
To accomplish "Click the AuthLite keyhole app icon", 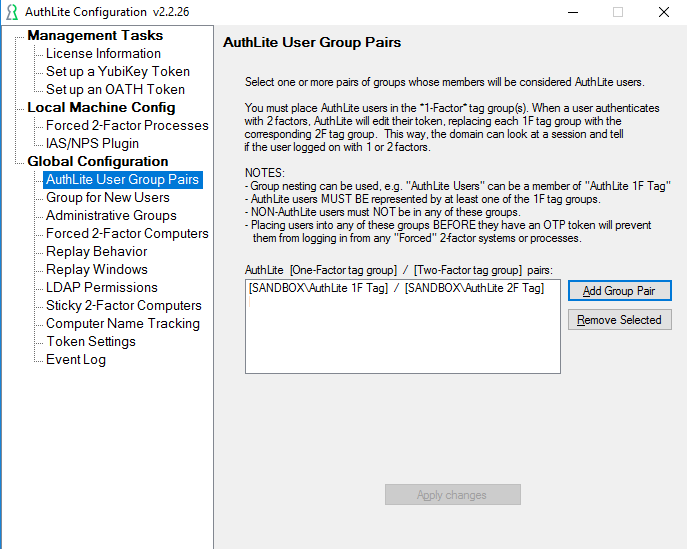I will coord(12,12).
